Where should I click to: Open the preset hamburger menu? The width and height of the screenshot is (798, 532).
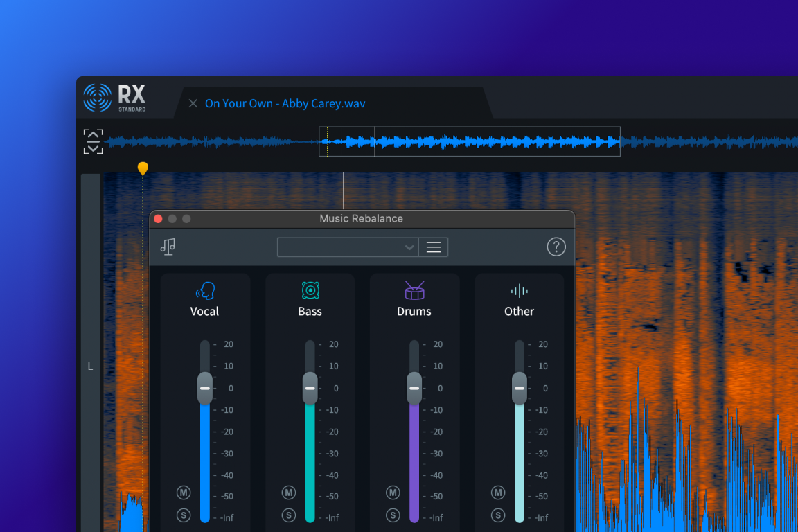click(x=434, y=247)
